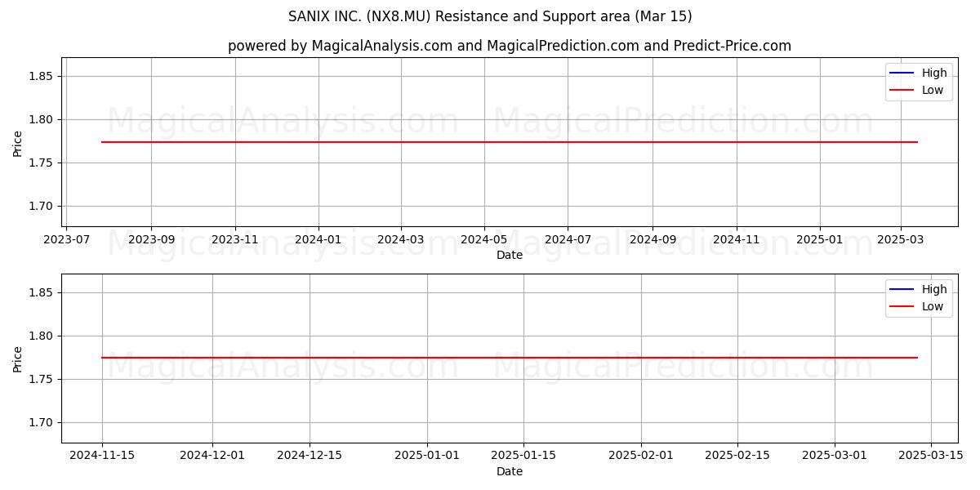This screenshot has height=490, width=980.
Task: Click the '2025-01-15' date tick label
Action: [523, 456]
